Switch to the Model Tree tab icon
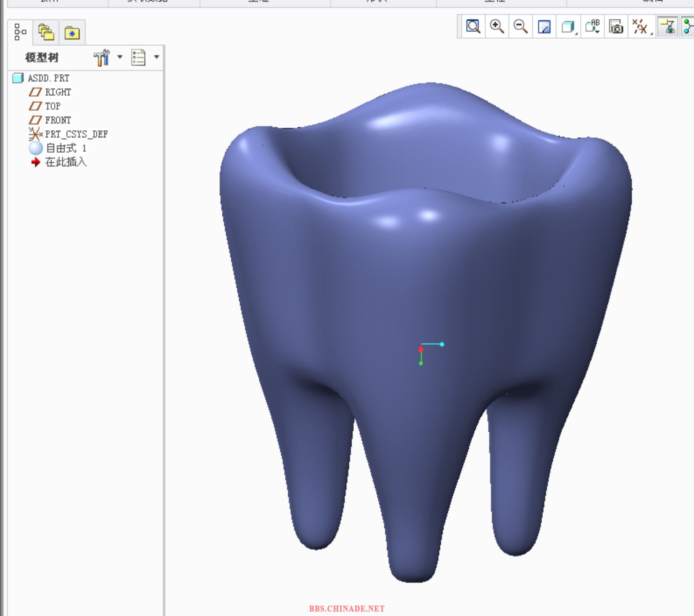Screen dimensions: 694x616 [x=20, y=32]
